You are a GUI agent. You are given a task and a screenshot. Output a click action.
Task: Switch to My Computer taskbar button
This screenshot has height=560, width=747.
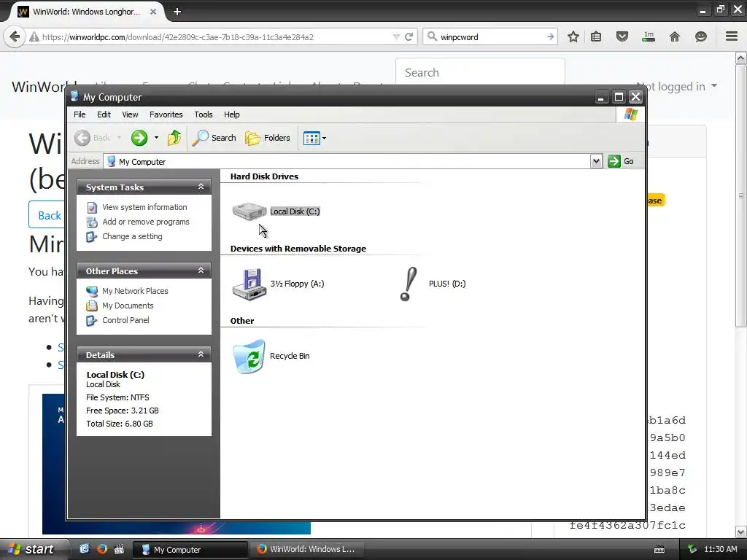pos(190,550)
